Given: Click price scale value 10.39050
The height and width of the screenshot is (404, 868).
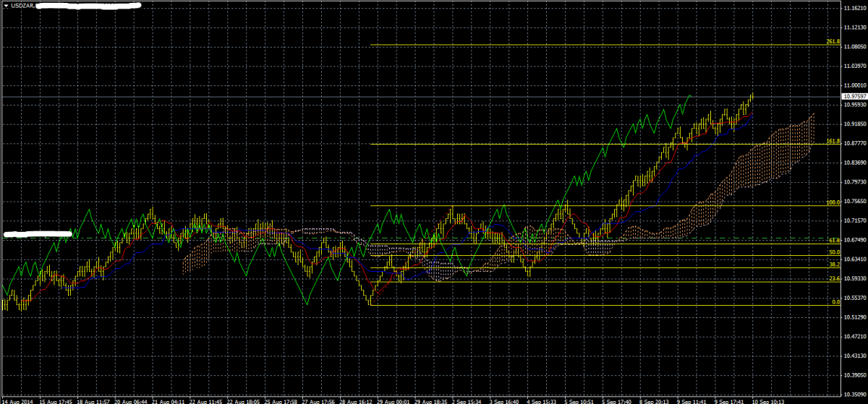Looking at the screenshot, I should [x=854, y=375].
